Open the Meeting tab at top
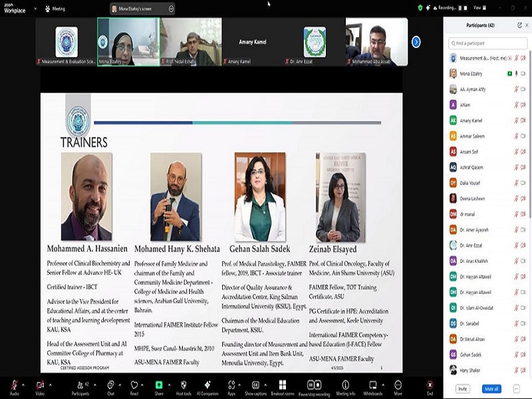Viewport: 532px width, 399px height. click(55, 9)
